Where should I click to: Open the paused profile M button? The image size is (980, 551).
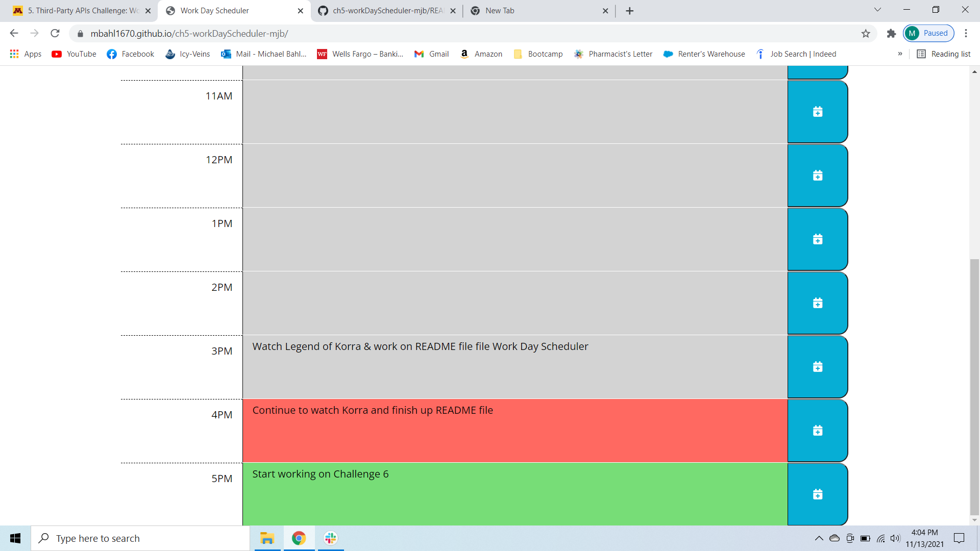(928, 33)
